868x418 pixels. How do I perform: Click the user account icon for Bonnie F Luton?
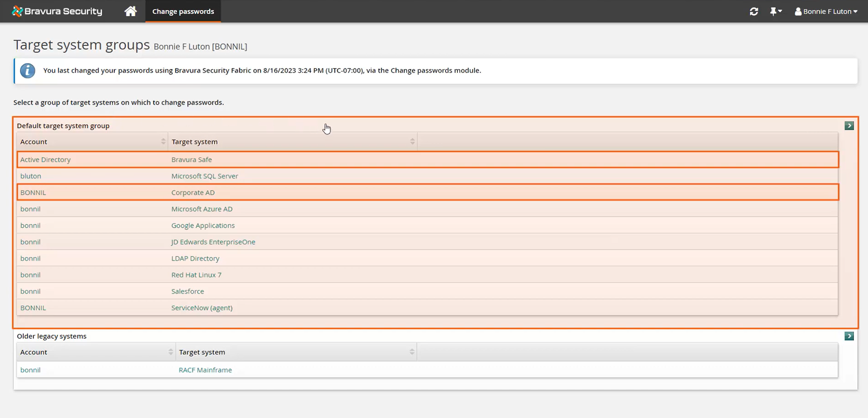coord(798,11)
